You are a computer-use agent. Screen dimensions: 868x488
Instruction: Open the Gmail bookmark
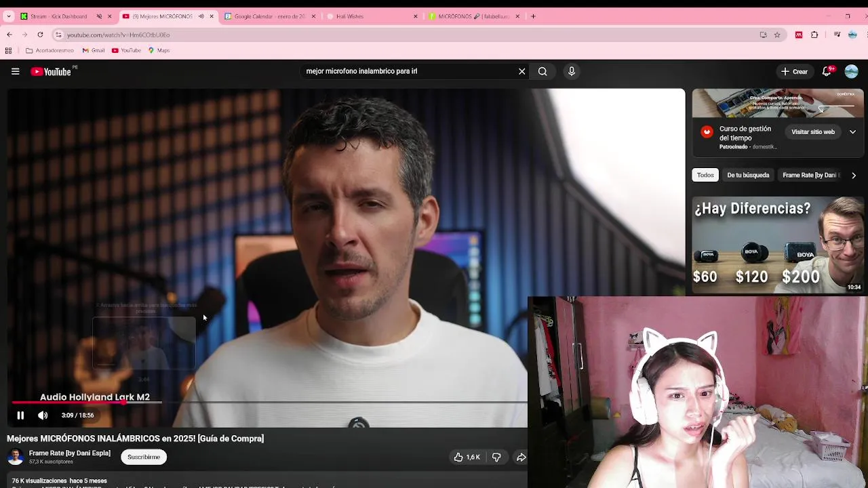coord(94,50)
